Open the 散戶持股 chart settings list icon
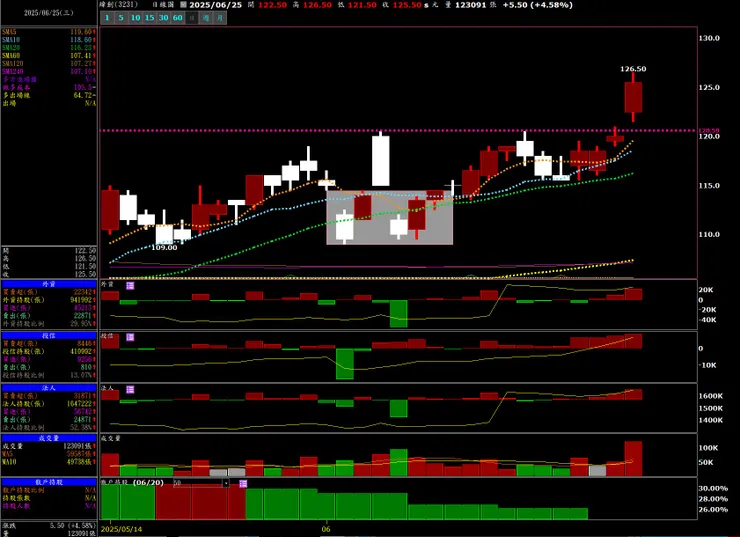The width and height of the screenshot is (740, 537). (x=243, y=484)
